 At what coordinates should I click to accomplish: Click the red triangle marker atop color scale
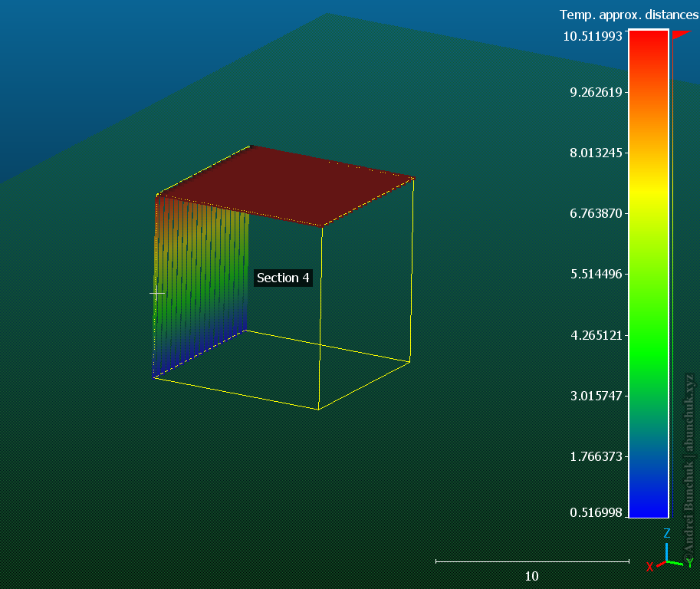point(681,34)
